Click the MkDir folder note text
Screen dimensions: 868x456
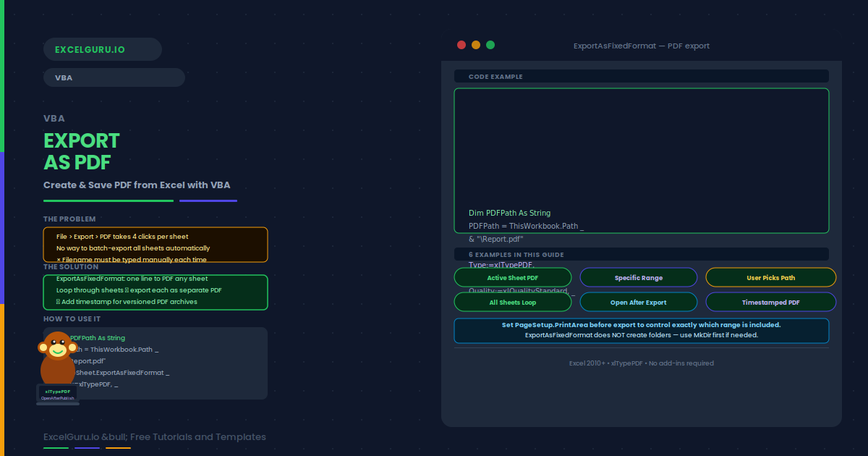642,335
